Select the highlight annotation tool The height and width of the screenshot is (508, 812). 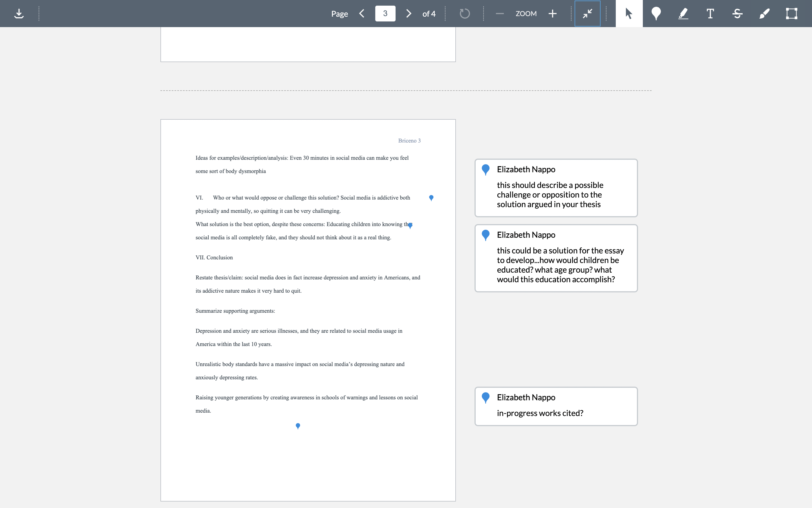[x=683, y=14]
